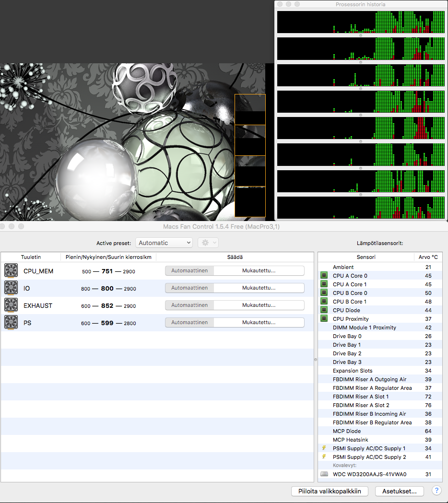Screen dimensions: 448x503
Task: Open the Active preset dropdown
Action: 164,243
